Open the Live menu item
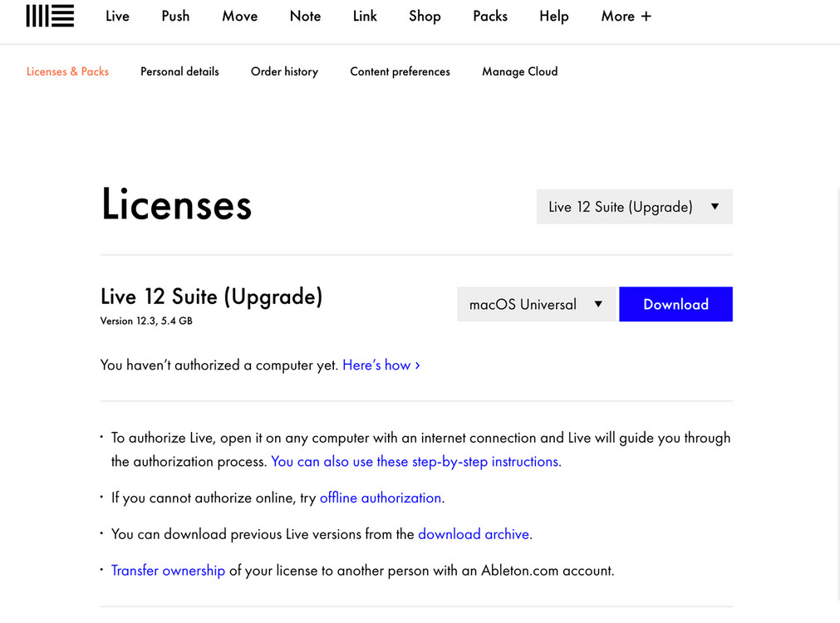Viewport: 840px width, 623px height. point(117,16)
